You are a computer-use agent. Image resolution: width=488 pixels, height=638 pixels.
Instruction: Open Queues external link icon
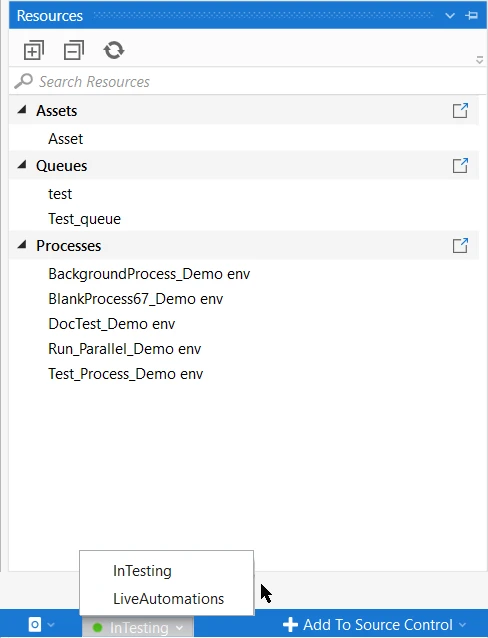click(x=460, y=166)
